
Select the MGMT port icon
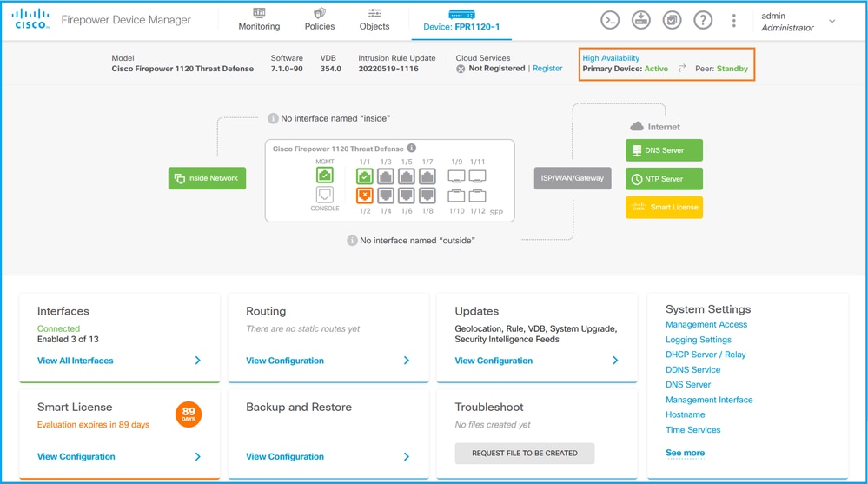(325, 176)
